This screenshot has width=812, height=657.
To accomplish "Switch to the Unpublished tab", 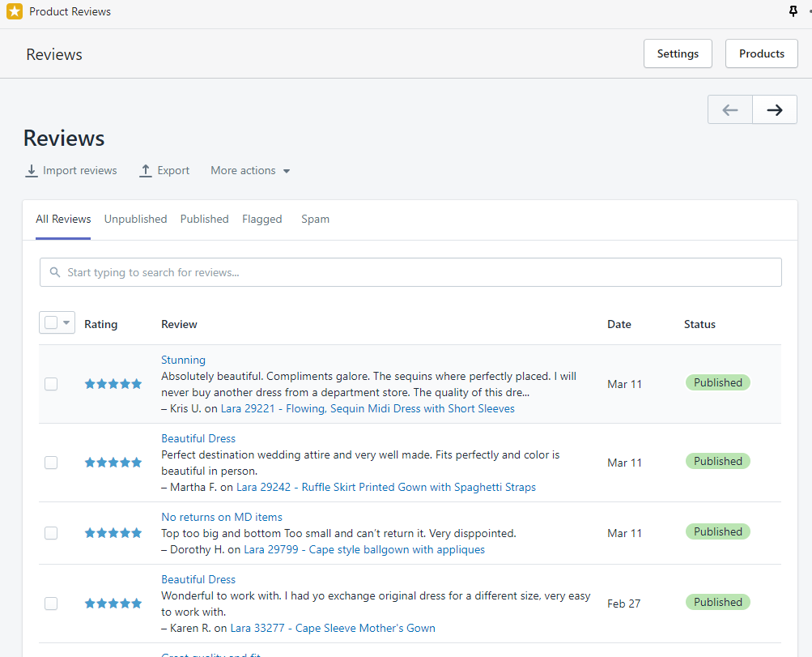I will pyautogui.click(x=136, y=220).
